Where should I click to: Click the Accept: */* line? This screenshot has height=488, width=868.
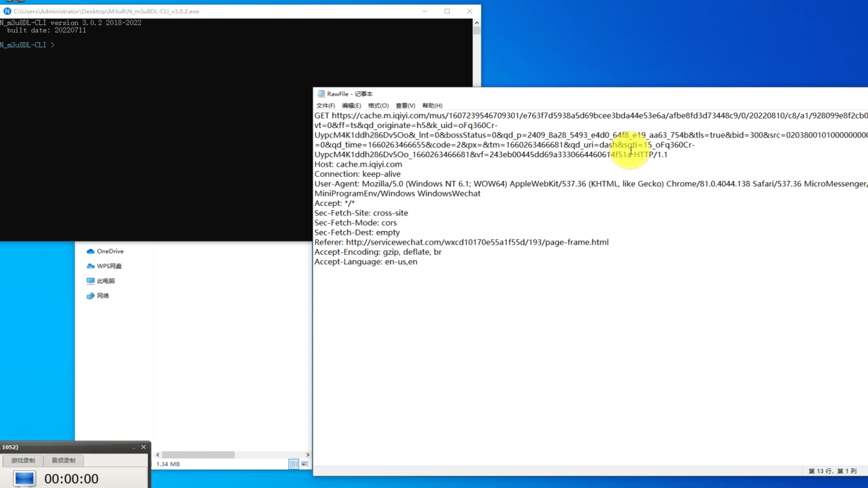tap(334, 203)
